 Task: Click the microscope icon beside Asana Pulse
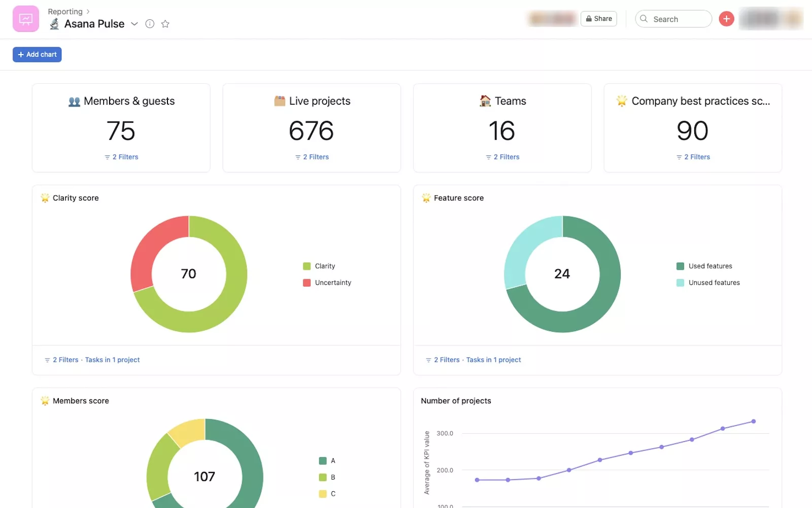(x=54, y=24)
